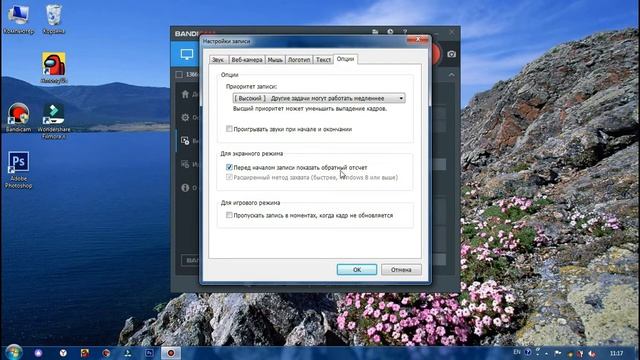Collapse the Bandicam panel with the chevron arrow
Screen dimensions: 640x360
click(x=451, y=75)
